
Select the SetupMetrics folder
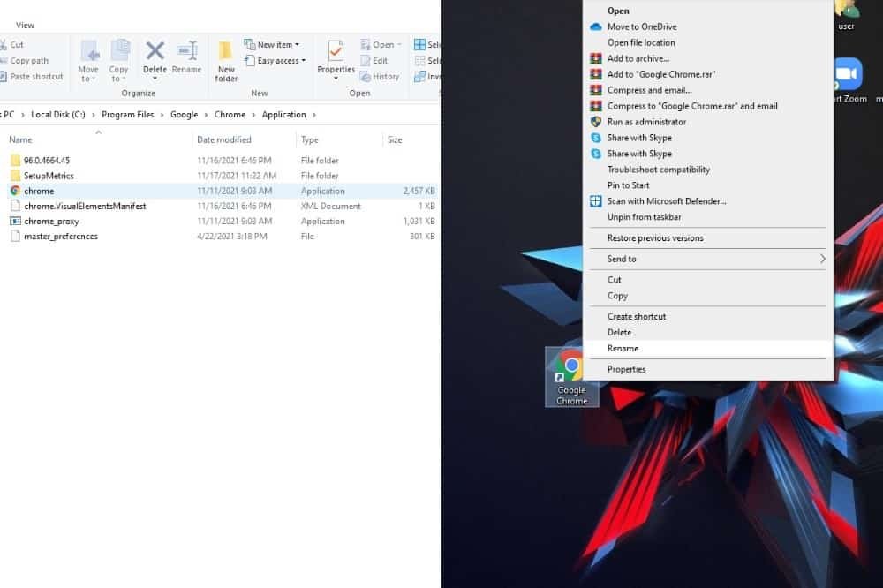click(x=49, y=176)
